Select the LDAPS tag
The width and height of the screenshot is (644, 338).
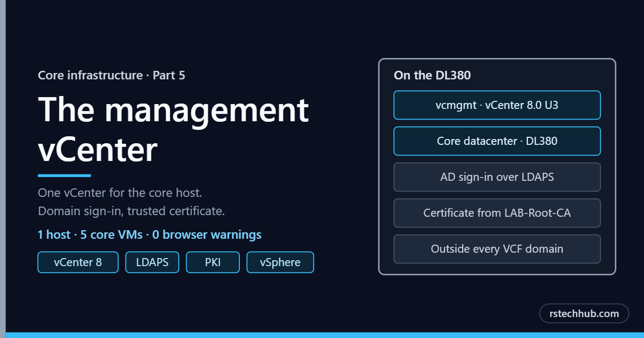click(152, 262)
